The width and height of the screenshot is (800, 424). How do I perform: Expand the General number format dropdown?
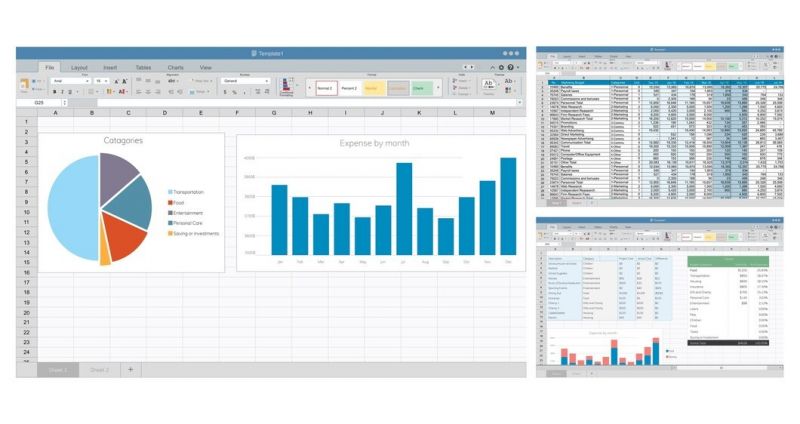pos(242,80)
